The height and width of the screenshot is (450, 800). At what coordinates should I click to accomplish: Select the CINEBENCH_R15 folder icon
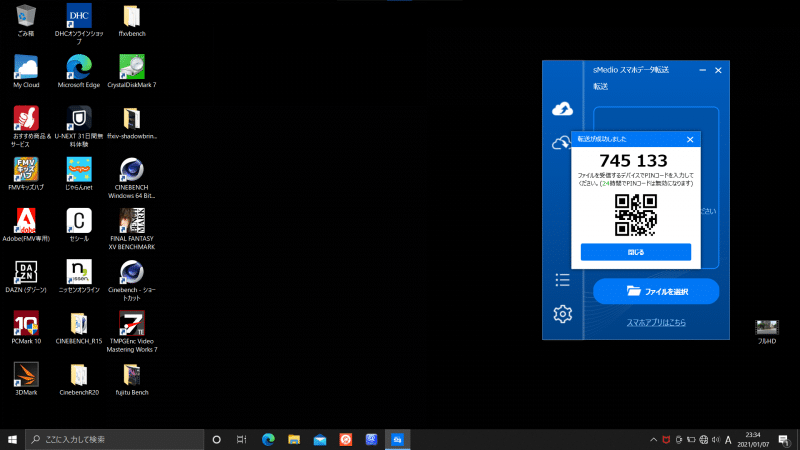pyautogui.click(x=79, y=328)
